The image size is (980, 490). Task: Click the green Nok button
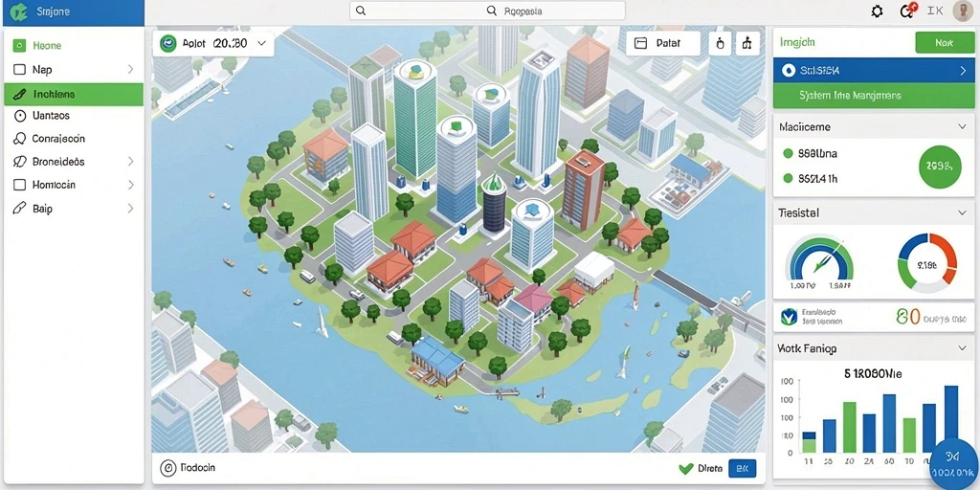click(944, 42)
